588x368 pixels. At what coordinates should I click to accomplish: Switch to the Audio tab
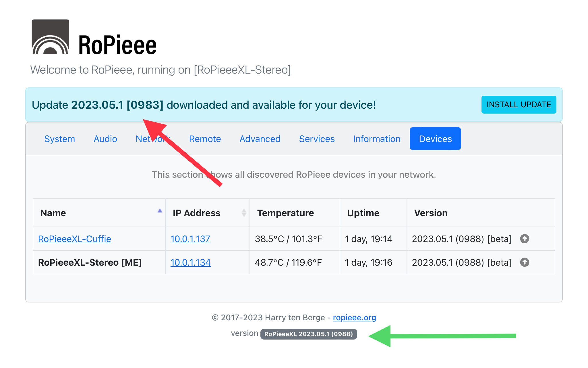pyautogui.click(x=105, y=139)
